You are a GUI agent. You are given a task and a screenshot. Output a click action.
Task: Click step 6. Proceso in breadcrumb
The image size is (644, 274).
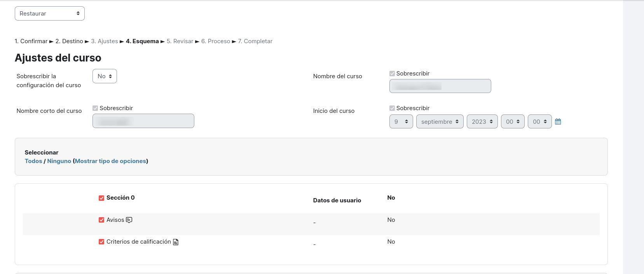pyautogui.click(x=216, y=41)
